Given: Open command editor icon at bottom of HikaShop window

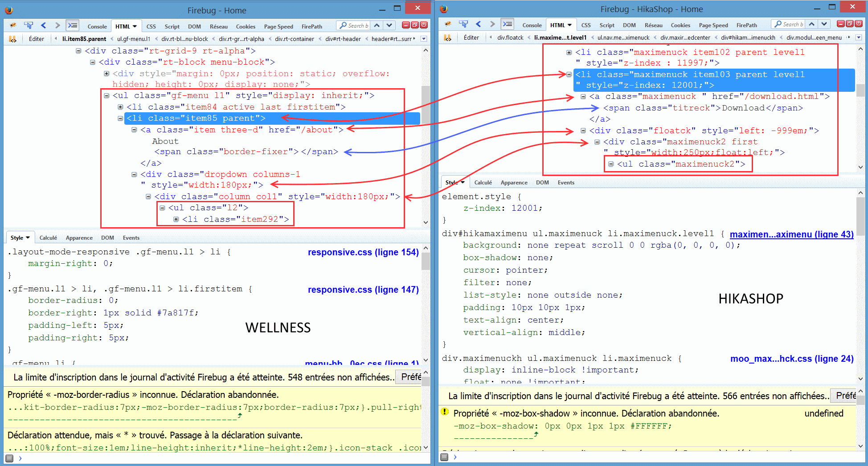Looking at the screenshot, I should click(x=444, y=457).
